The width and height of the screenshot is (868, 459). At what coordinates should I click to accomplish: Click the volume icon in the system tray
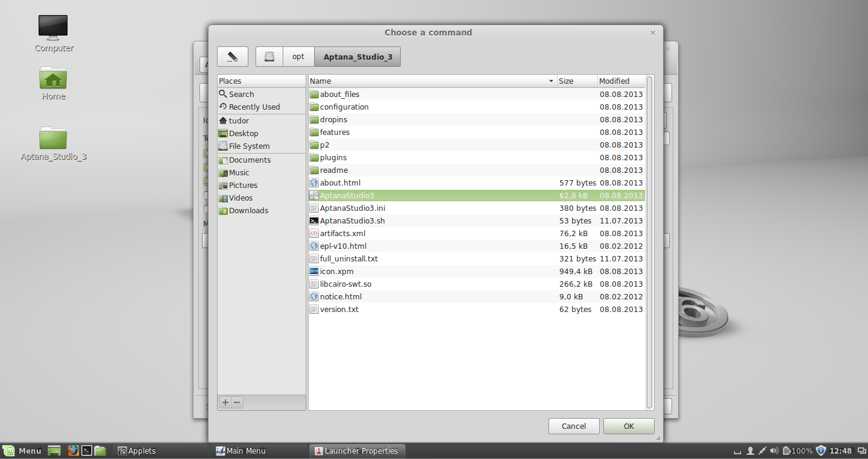click(774, 451)
